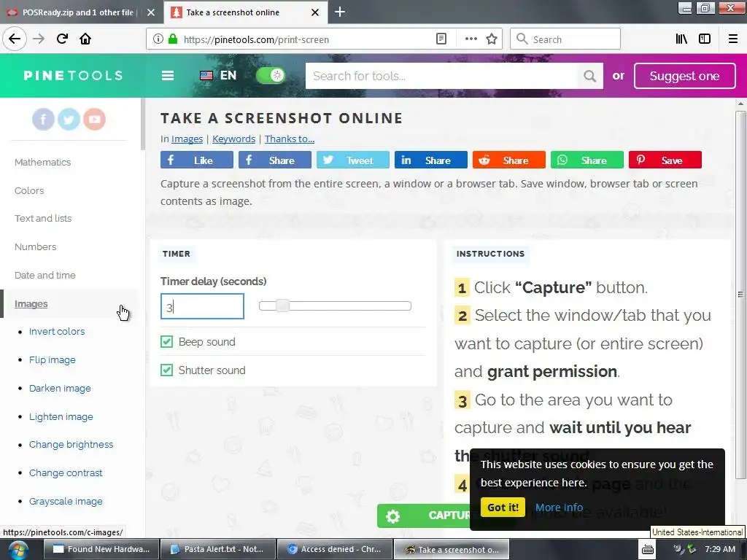Uncheck the Beep sound checkbox

167,341
